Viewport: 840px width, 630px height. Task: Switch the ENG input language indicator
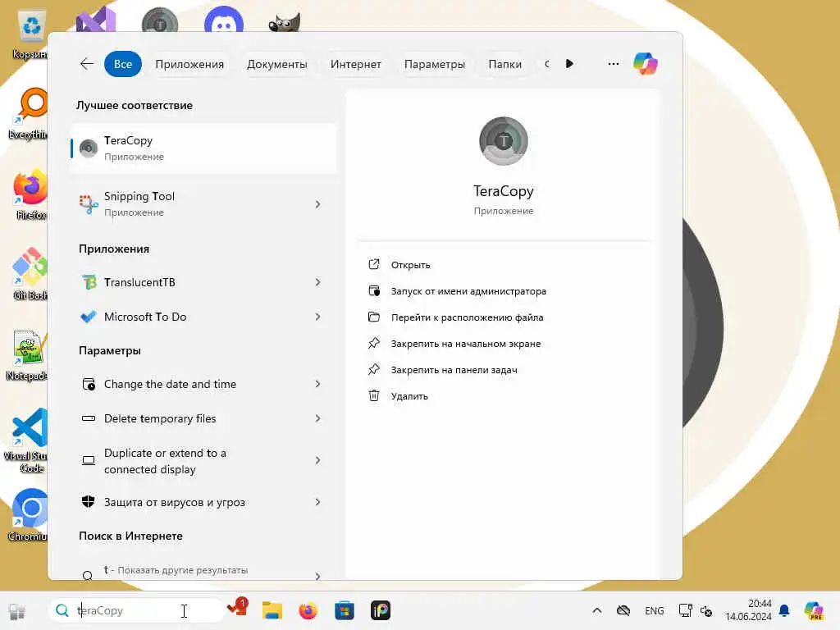[x=654, y=610]
